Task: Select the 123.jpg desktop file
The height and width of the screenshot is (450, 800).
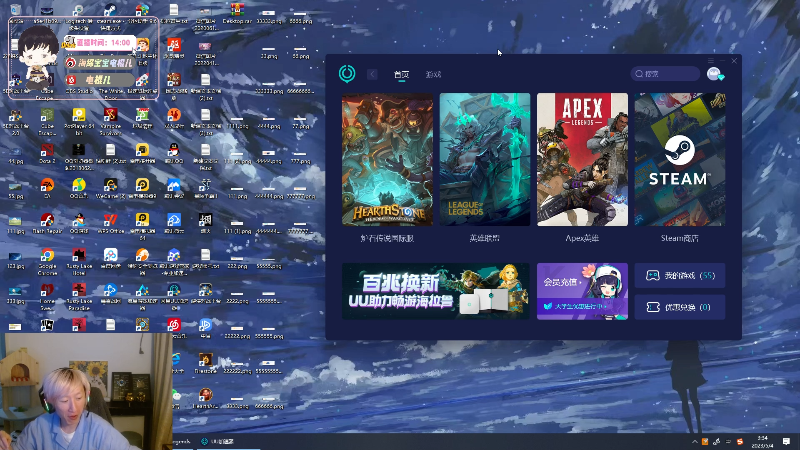Action: point(15,260)
